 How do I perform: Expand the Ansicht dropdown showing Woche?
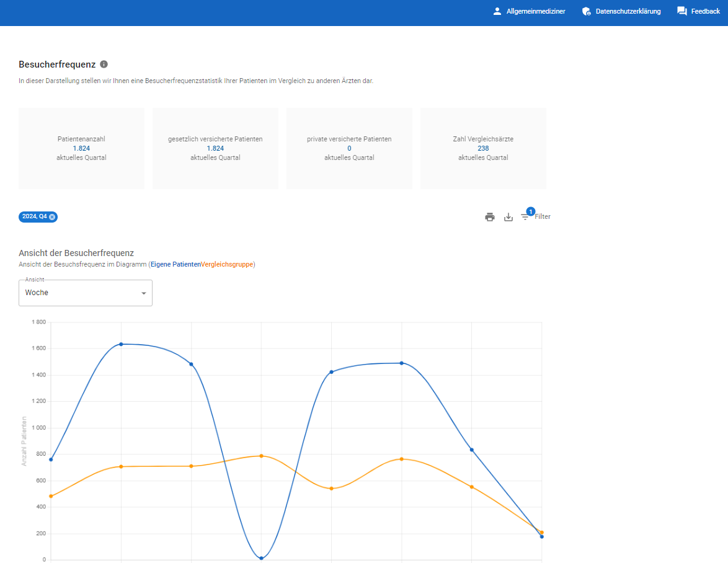pyautogui.click(x=86, y=293)
